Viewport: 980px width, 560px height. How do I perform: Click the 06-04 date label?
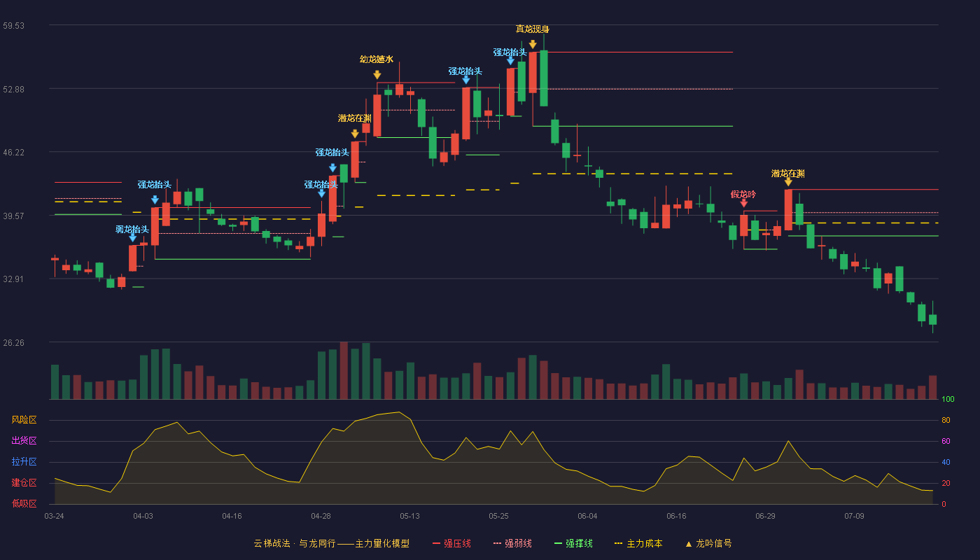(x=587, y=516)
